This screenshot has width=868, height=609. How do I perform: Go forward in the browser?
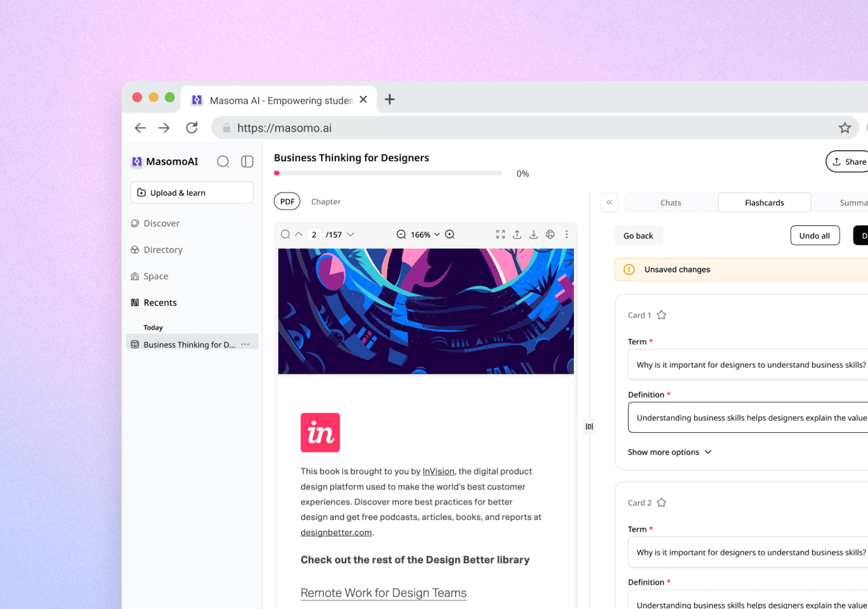click(x=164, y=128)
